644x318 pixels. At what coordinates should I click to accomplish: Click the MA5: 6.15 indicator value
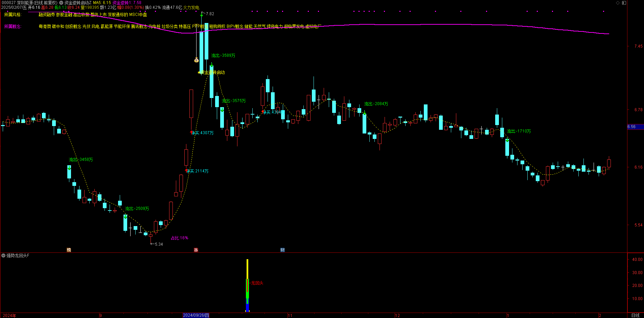(102, 3)
